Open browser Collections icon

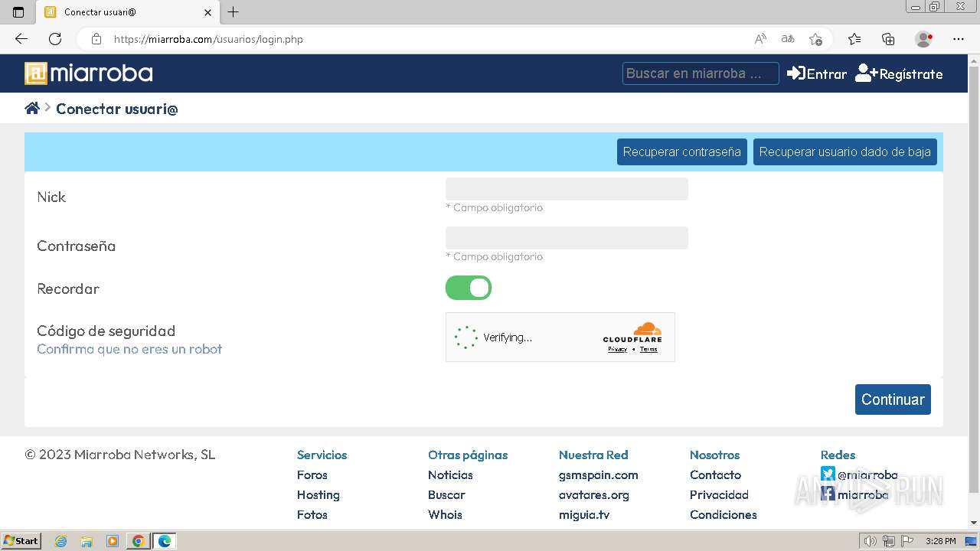888,39
